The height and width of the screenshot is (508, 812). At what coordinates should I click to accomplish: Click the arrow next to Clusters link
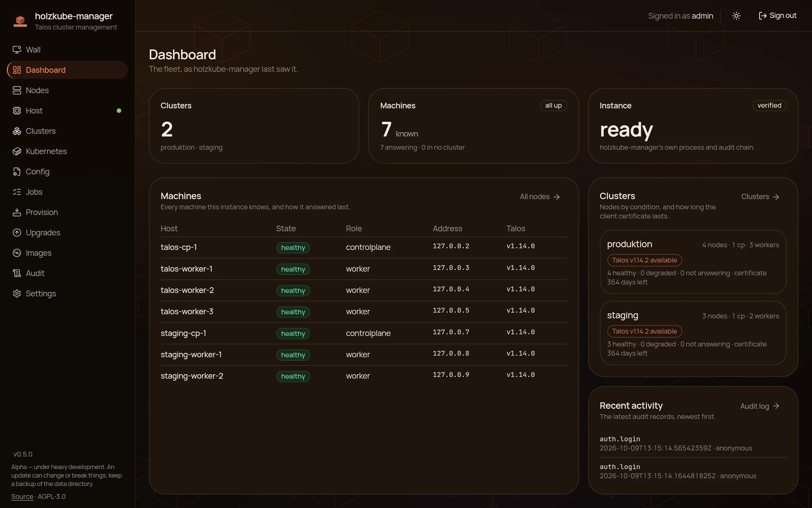776,197
